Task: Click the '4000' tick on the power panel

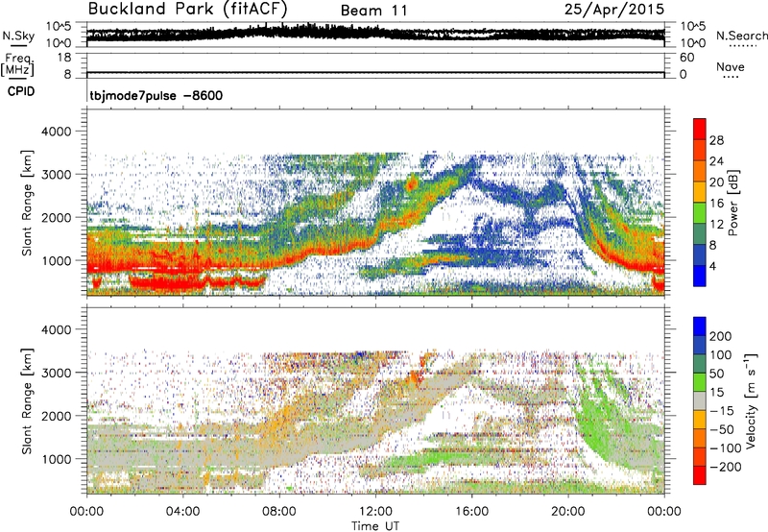Action: tap(57, 132)
